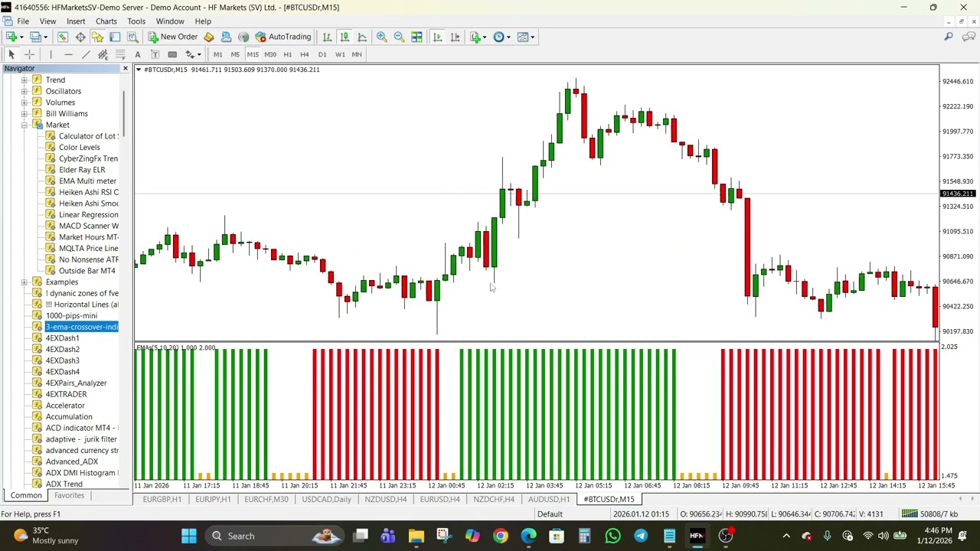Select the MACD Scanner indicator
This screenshot has height=551, width=980.
click(x=88, y=226)
